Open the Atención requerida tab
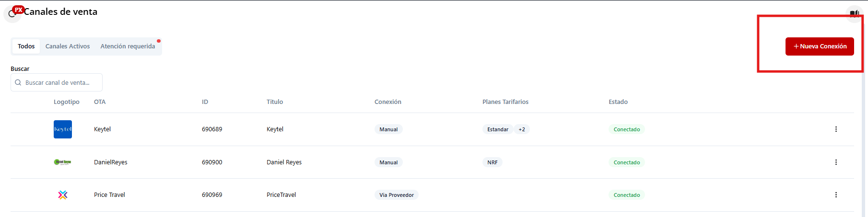 click(x=128, y=46)
